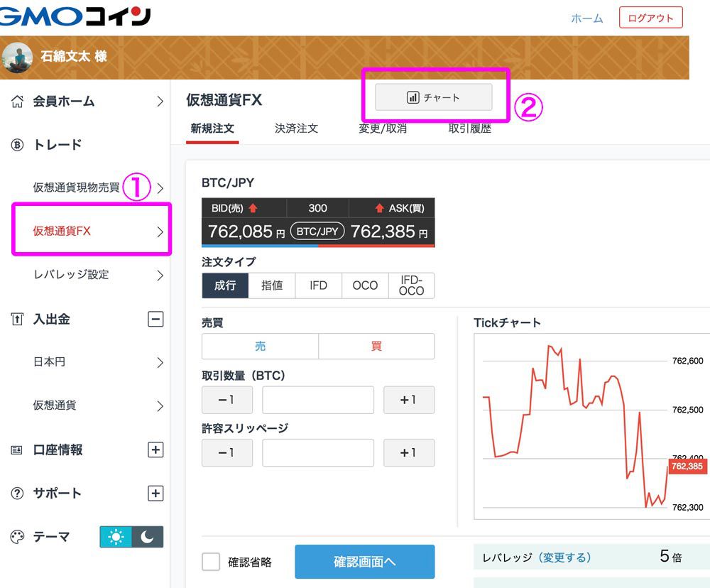Click the BID red up-arrow indicator
Image resolution: width=710 pixels, height=588 pixels.
(253, 208)
